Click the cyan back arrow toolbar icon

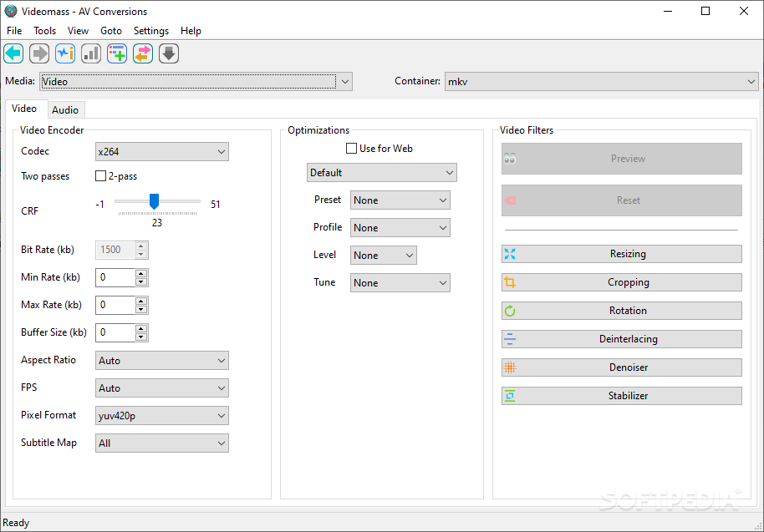[x=13, y=53]
